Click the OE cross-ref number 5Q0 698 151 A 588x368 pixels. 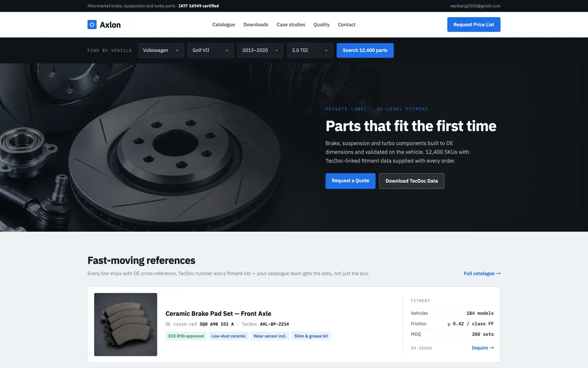pyautogui.click(x=217, y=324)
